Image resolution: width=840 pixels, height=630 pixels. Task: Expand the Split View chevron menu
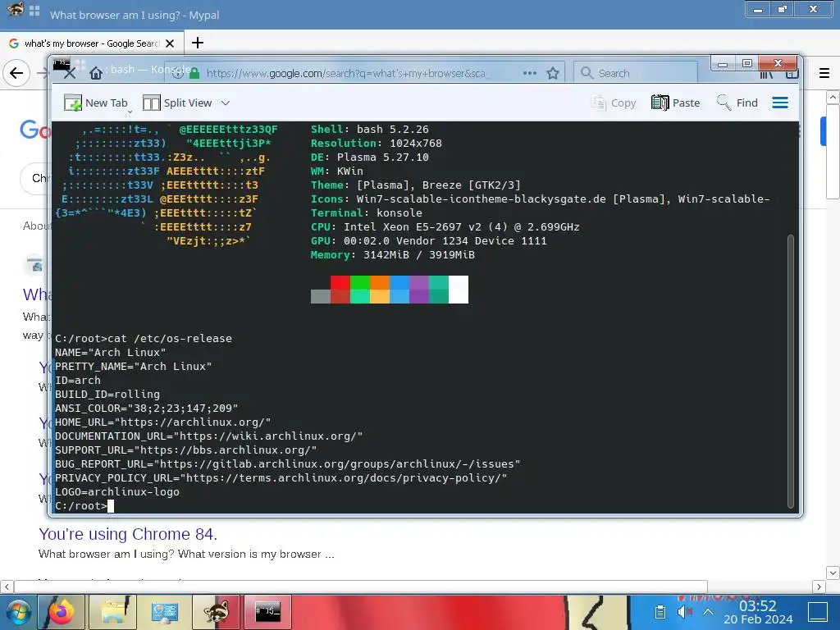tap(226, 103)
